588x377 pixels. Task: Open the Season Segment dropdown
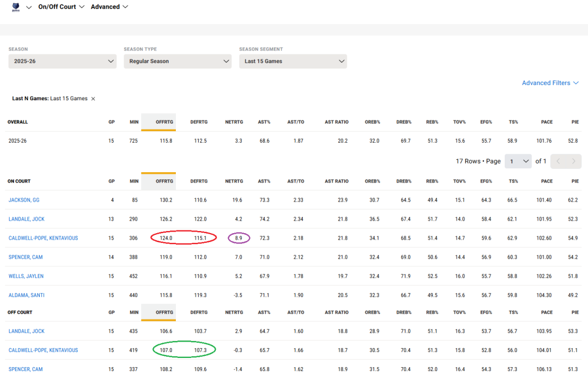pyautogui.click(x=293, y=61)
